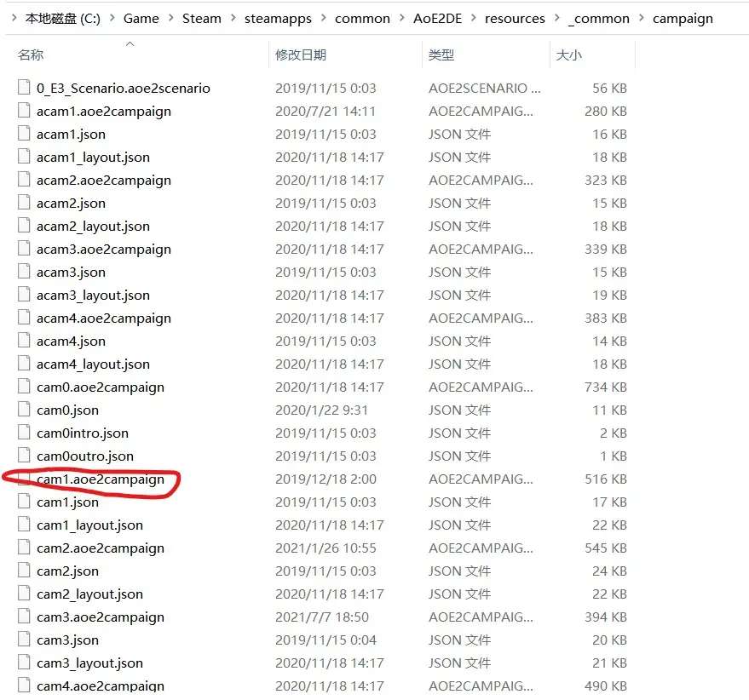Click the AOE2SCENARIO type cell
Image resolution: width=749 pixels, height=700 pixels.
pyautogui.click(x=484, y=89)
